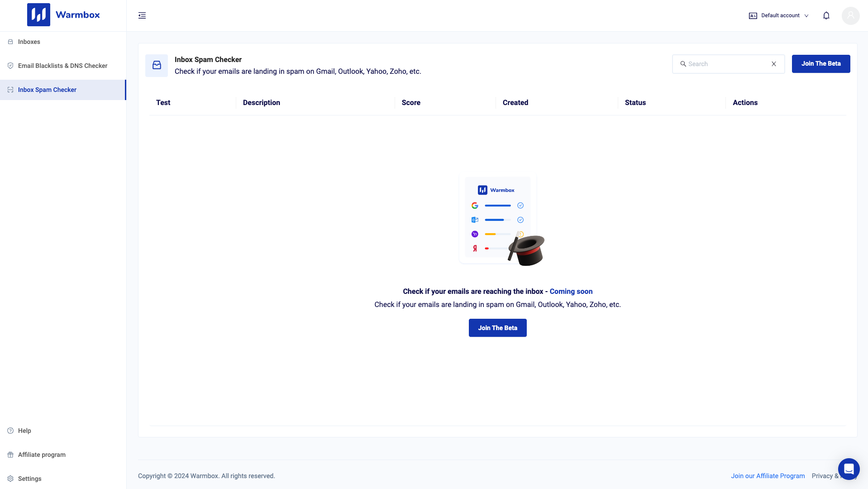
Task: Click the center Join The Beta button
Action: pyautogui.click(x=497, y=328)
